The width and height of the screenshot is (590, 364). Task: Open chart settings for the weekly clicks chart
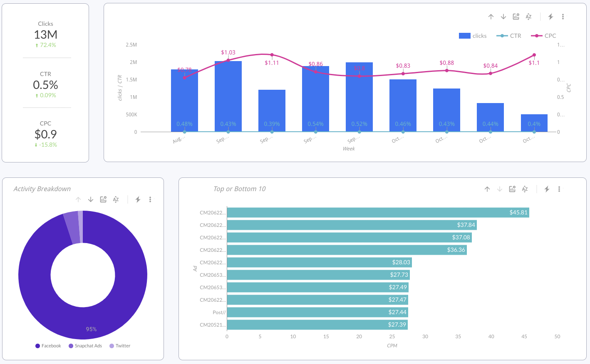click(516, 17)
